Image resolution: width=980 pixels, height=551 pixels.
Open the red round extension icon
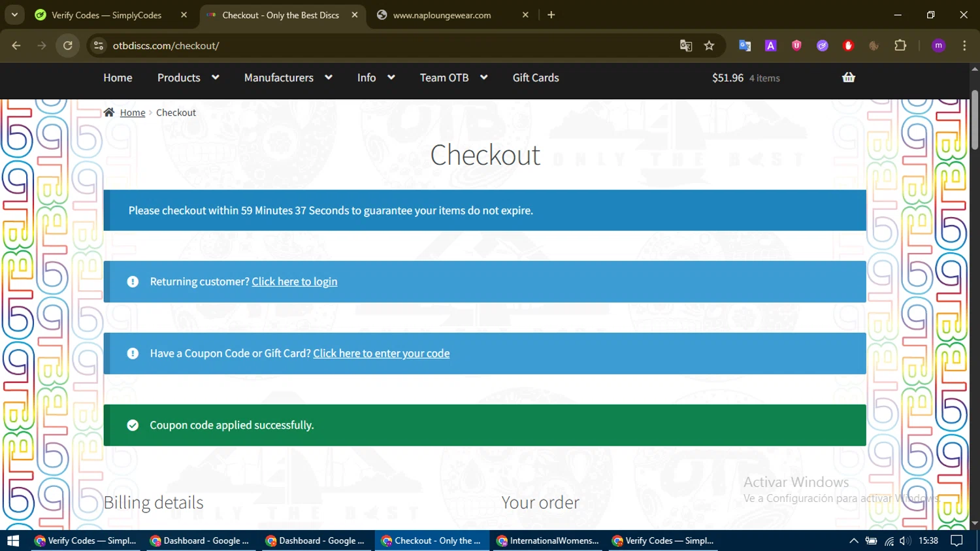click(x=848, y=46)
